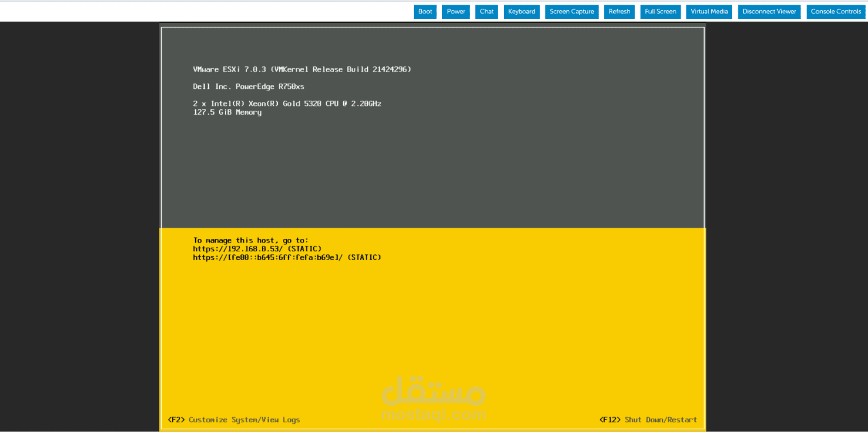
Task: Click the IPv6 fe80 management address line
Action: [x=287, y=257]
